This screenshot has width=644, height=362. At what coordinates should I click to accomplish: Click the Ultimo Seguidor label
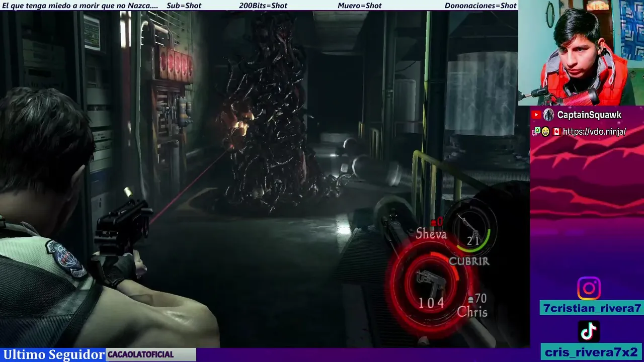[53, 354]
